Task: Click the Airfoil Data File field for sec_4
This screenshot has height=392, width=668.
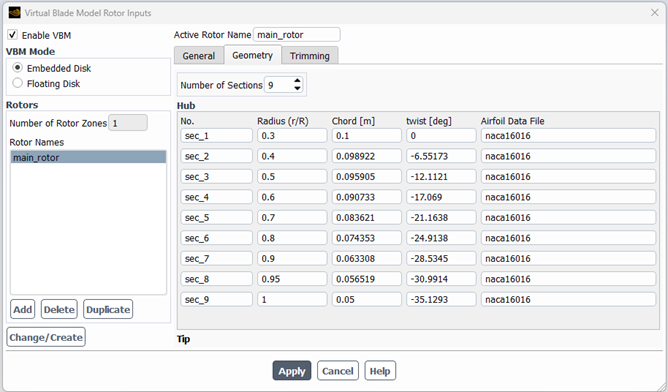Action: pos(568,197)
